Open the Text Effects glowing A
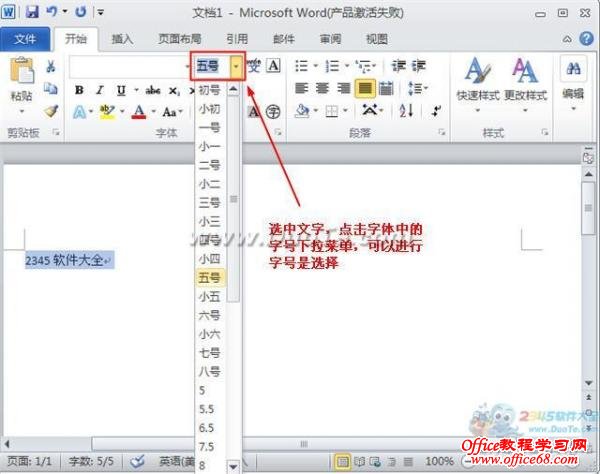Image resolution: width=600 pixels, height=474 pixels. coord(79,112)
